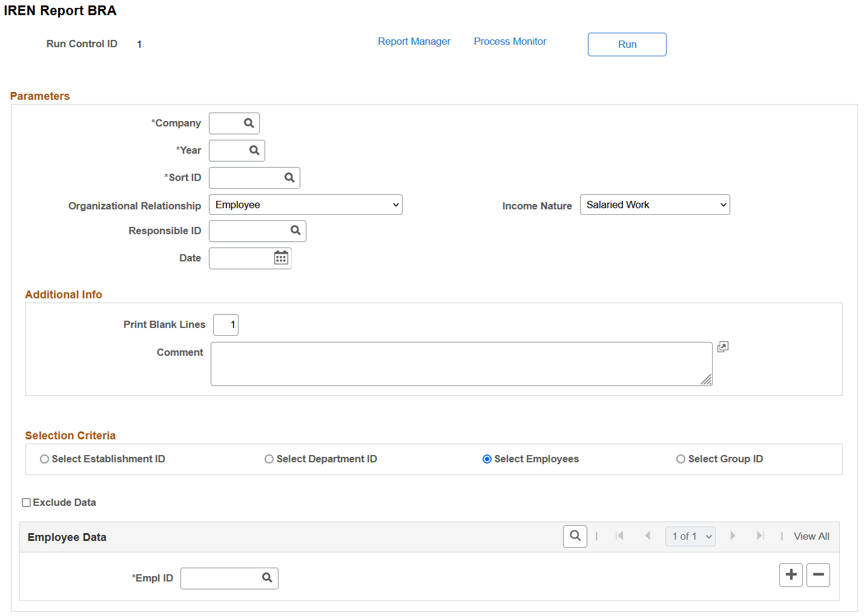
Task: Delete the current Employee Data row
Action: [x=818, y=575]
